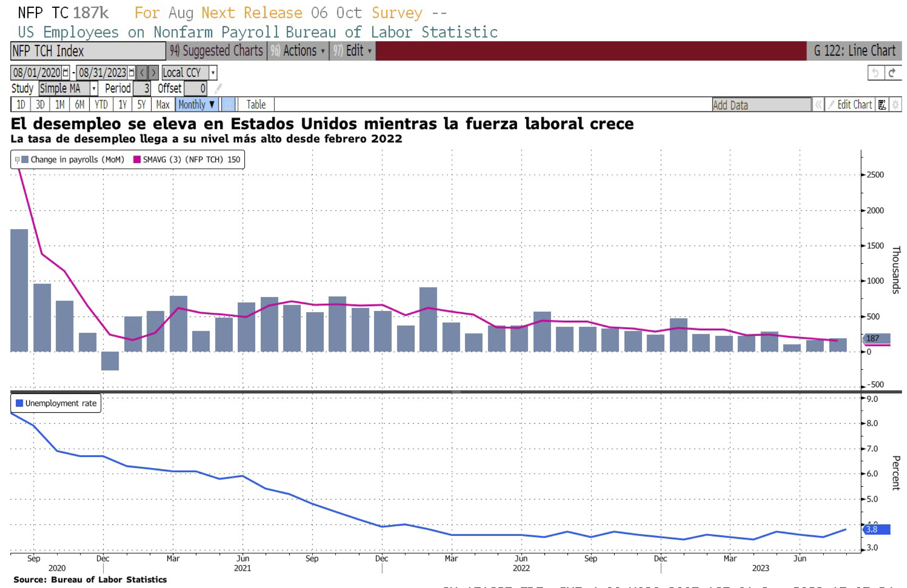The height and width of the screenshot is (588, 907).
Task: Click the magenta SMAVG legend swatch
Action: (x=137, y=160)
